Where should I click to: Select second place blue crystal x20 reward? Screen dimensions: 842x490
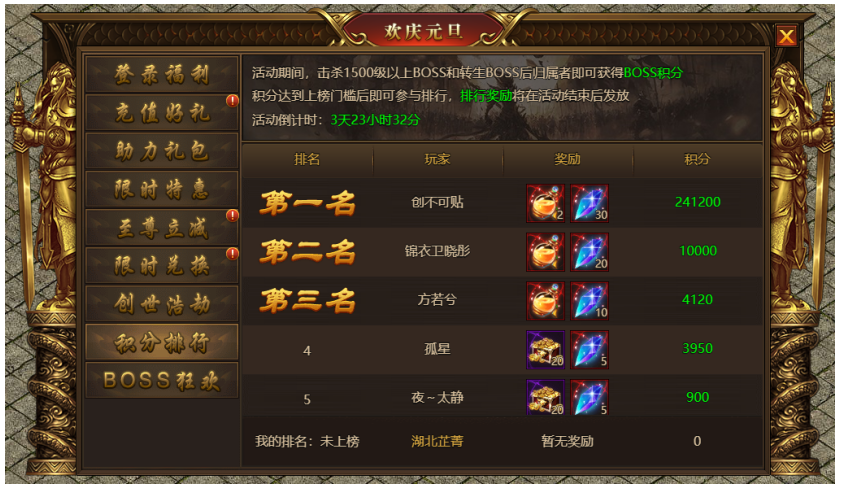click(x=589, y=252)
